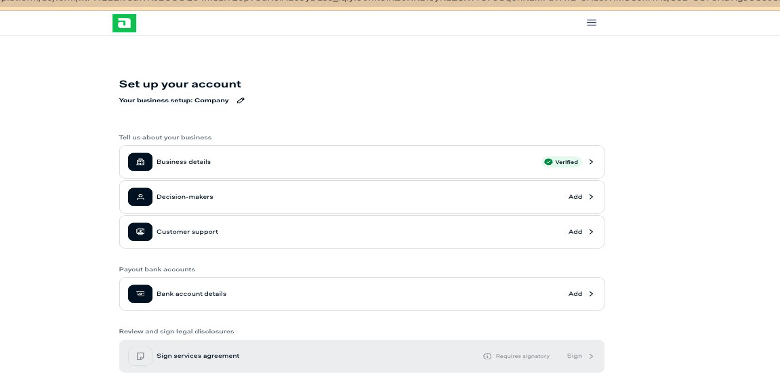Open the Customer support row label

187,232
